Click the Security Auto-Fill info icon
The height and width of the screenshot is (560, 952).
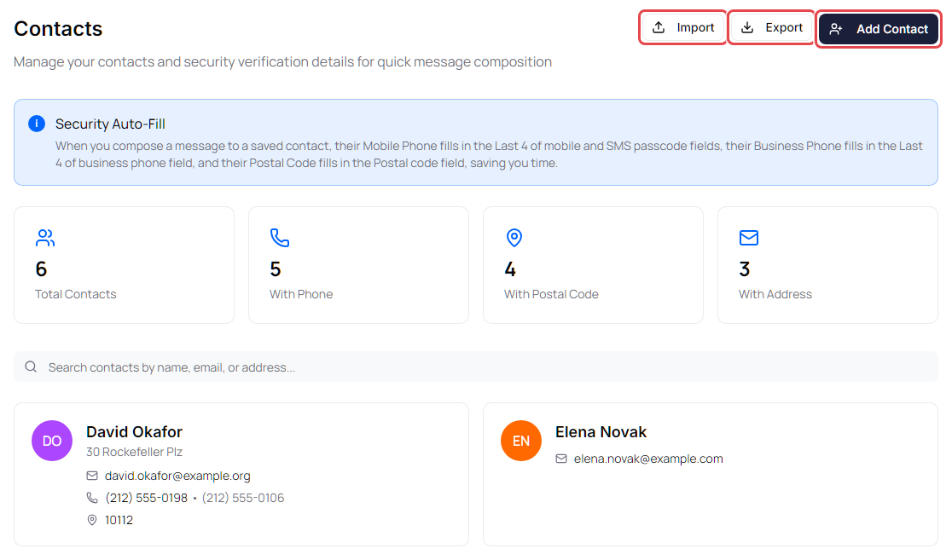pos(37,124)
